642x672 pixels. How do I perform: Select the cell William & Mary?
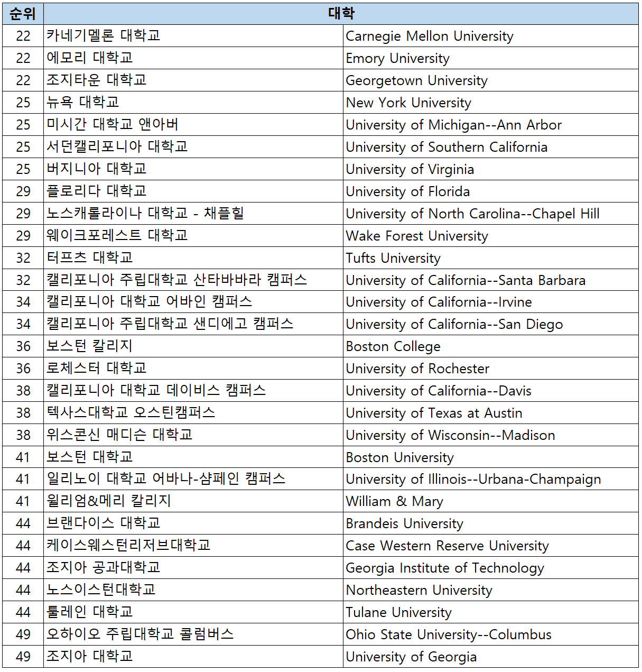[x=491, y=501]
